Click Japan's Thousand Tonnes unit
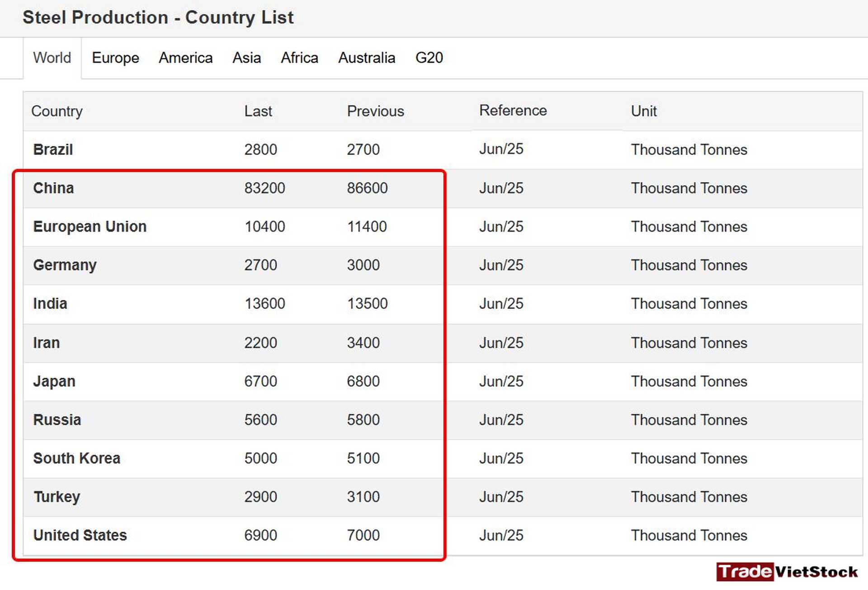 coord(689,381)
